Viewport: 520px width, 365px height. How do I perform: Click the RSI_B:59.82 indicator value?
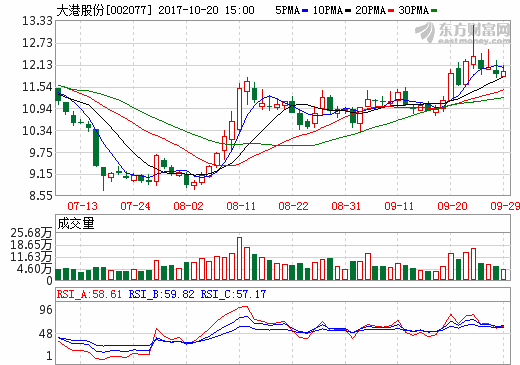[x=161, y=294]
